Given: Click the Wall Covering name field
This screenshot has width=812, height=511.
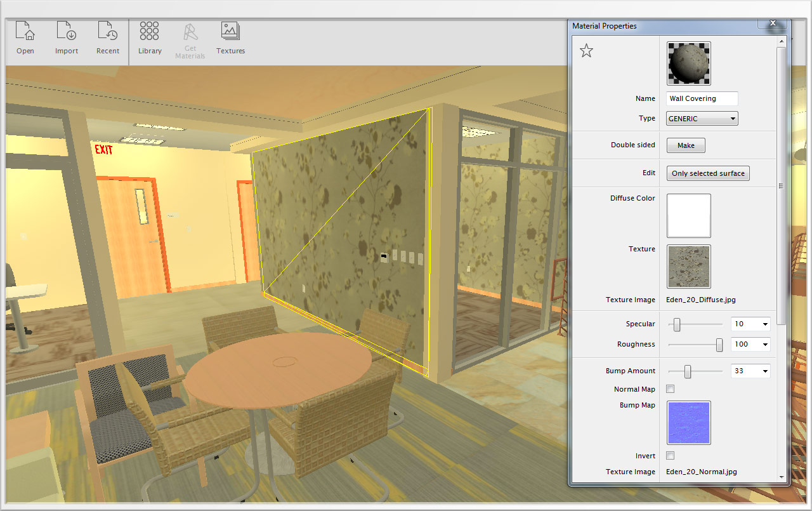Looking at the screenshot, I should (x=701, y=98).
